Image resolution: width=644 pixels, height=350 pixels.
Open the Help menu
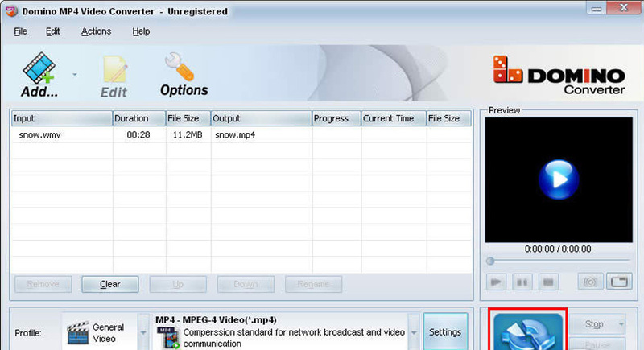click(x=141, y=31)
